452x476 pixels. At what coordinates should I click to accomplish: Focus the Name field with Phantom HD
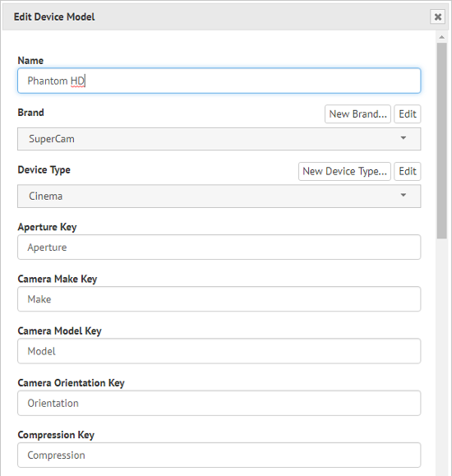tap(219, 81)
